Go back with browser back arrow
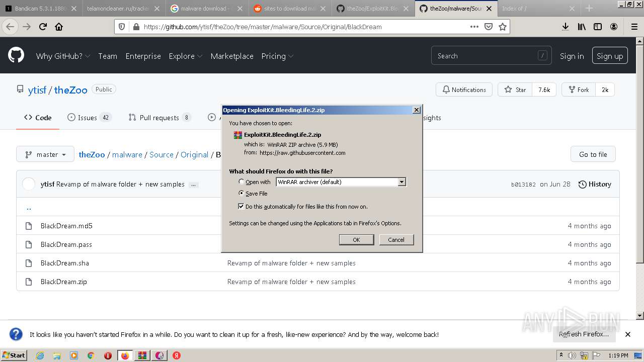644x362 pixels. coord(10,27)
